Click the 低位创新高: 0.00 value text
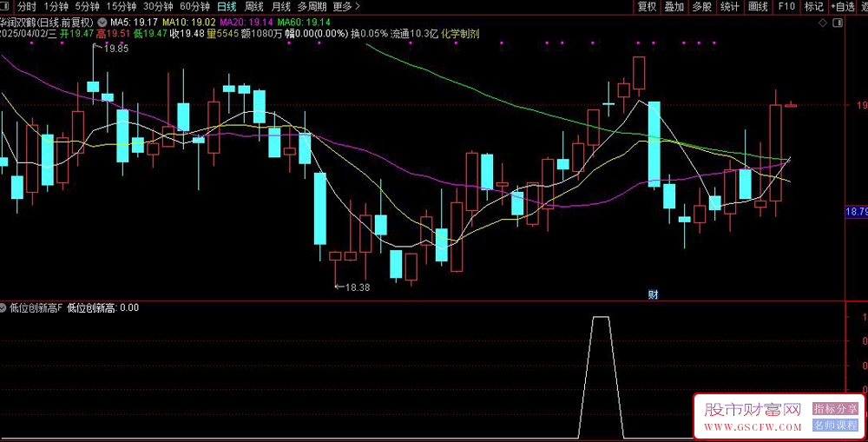 coord(103,308)
